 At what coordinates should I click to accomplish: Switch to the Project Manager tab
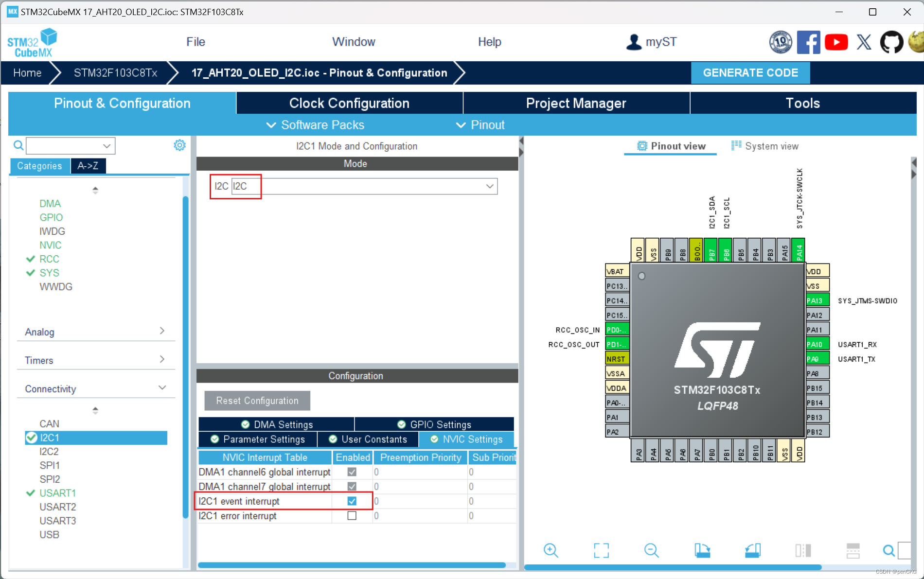point(576,103)
